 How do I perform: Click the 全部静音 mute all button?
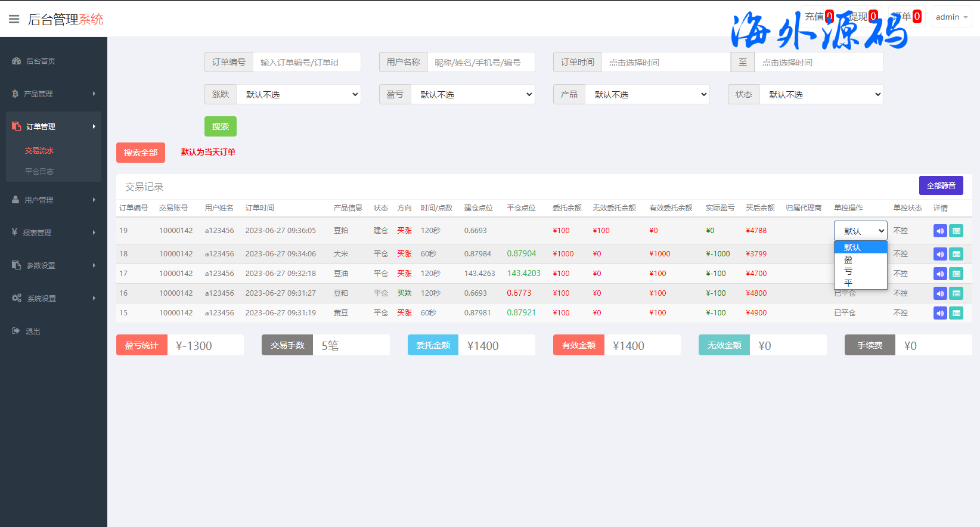click(x=941, y=185)
